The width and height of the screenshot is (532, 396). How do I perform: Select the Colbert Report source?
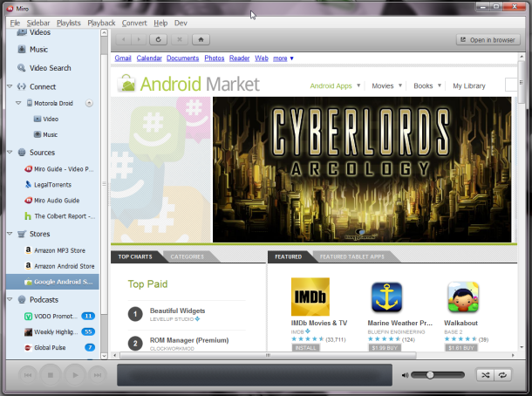[64, 215]
